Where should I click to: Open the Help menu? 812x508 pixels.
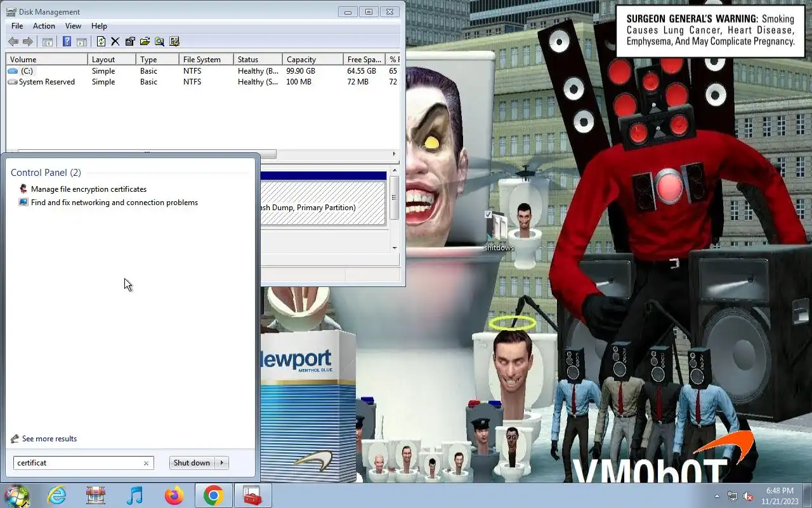pyautogui.click(x=99, y=26)
